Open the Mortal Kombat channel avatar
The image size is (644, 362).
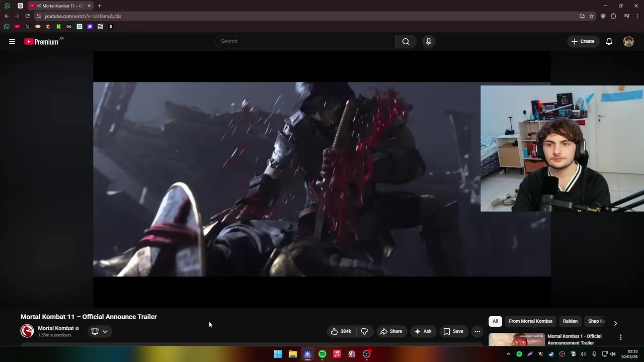click(x=27, y=331)
